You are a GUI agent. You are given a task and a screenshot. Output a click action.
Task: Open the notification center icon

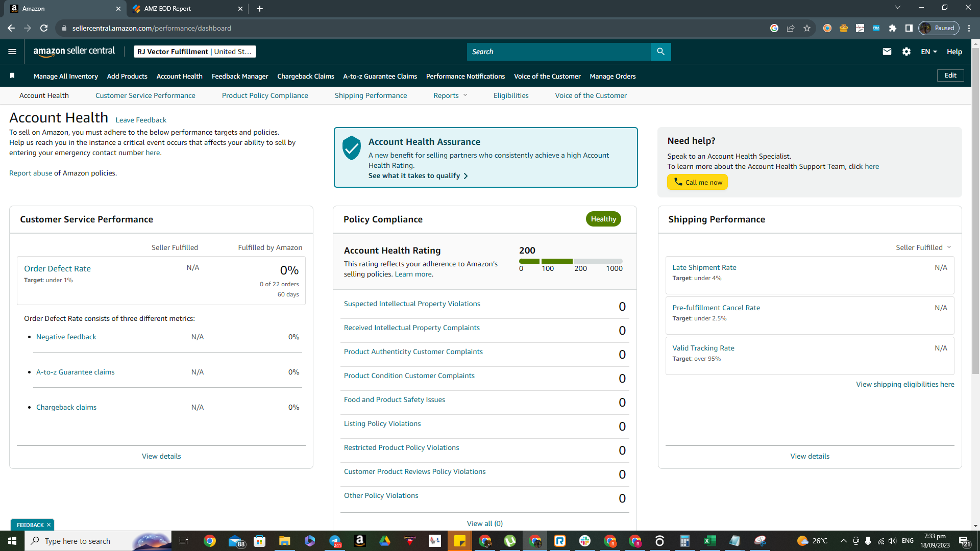pyautogui.click(x=964, y=541)
